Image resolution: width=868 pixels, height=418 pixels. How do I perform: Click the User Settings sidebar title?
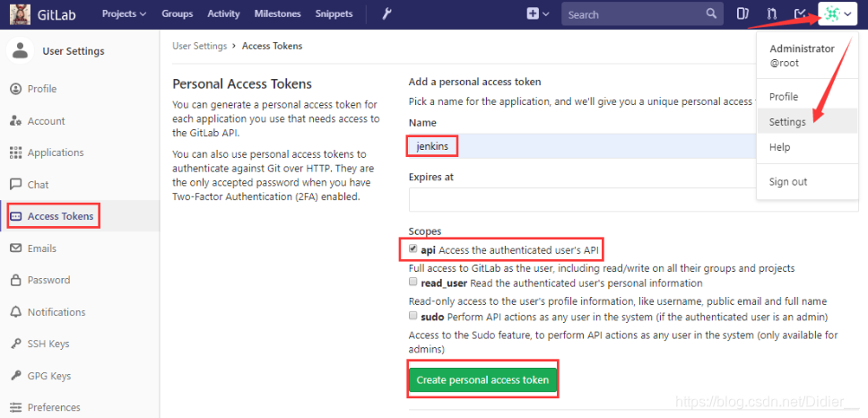click(74, 51)
